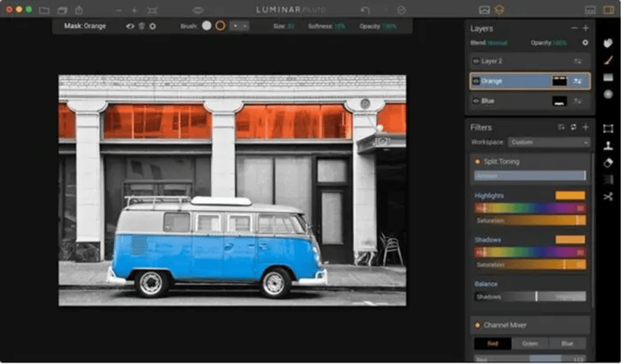This screenshot has width=622, height=364.
Task: Delete the Orange mask with trash icon
Action: (141, 26)
